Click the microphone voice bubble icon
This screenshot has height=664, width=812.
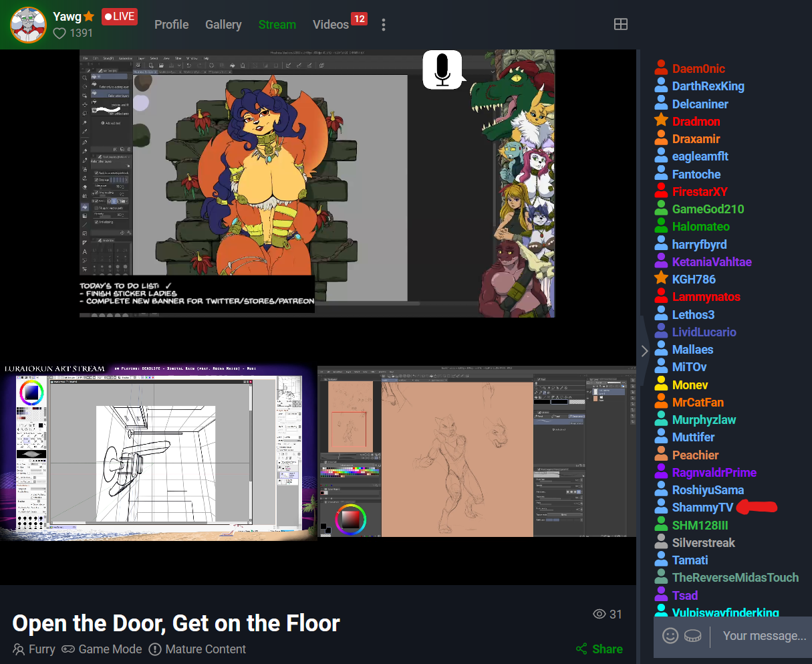[442, 70]
